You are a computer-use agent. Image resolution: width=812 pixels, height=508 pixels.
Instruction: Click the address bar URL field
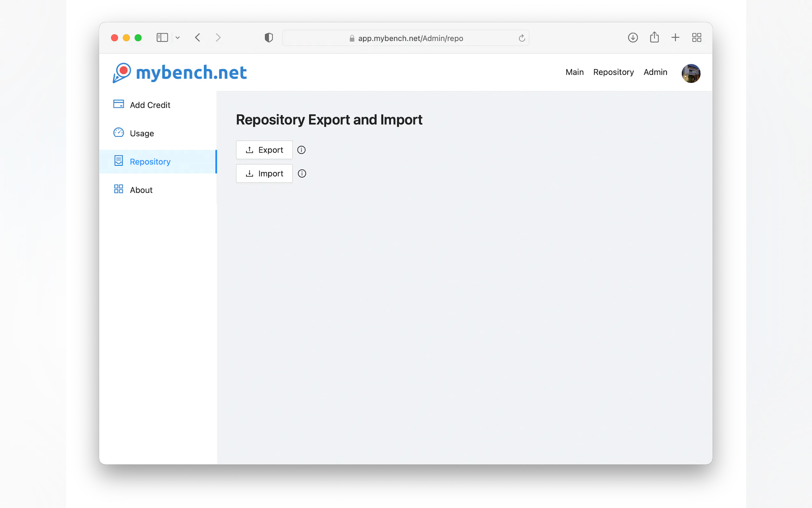[x=410, y=38]
